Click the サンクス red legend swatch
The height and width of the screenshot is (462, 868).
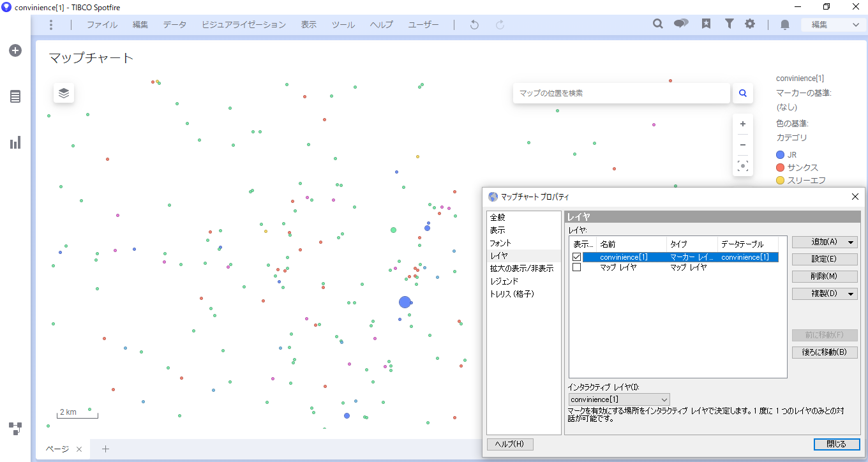pyautogui.click(x=780, y=168)
